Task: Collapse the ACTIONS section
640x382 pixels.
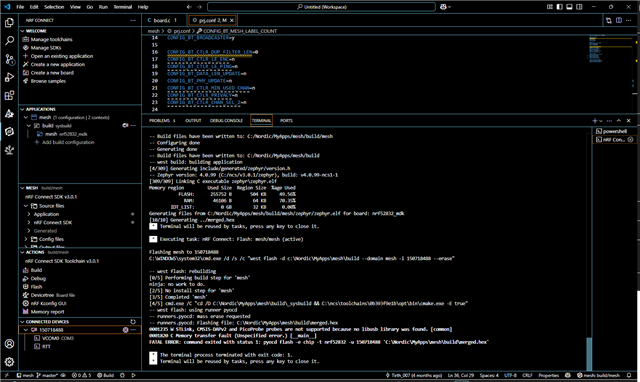Action: point(22,252)
